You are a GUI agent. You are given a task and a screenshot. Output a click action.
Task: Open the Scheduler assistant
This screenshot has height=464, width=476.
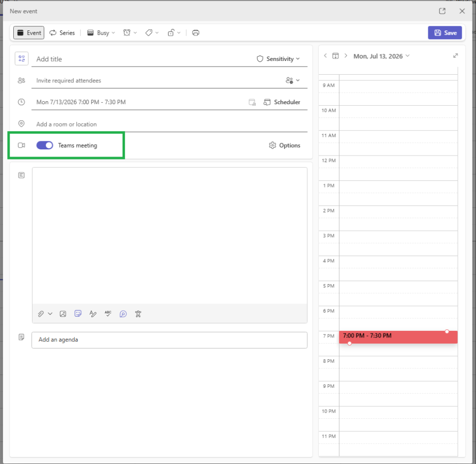click(282, 102)
